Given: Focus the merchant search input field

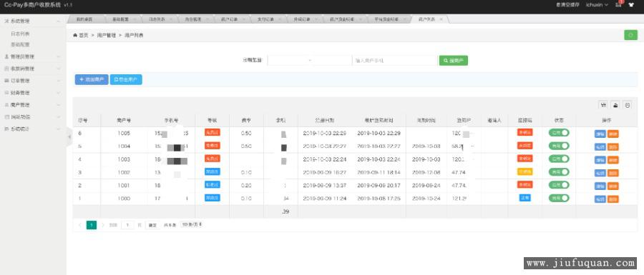Looking at the screenshot, I should coord(395,61).
